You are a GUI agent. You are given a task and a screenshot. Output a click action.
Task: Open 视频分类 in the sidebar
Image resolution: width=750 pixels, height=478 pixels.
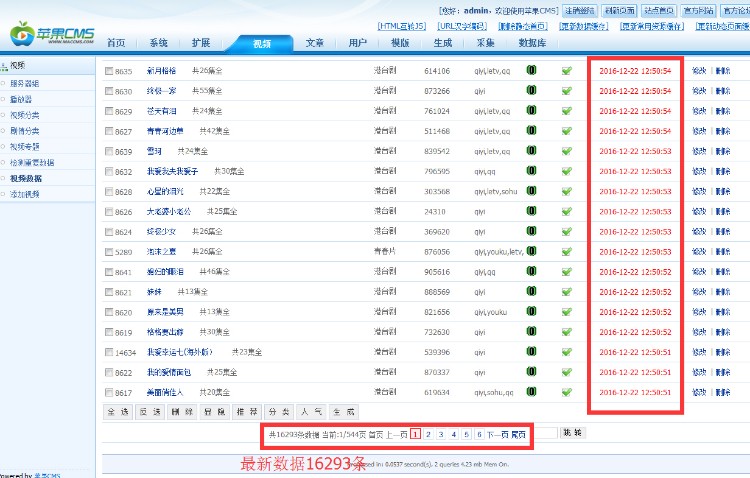click(24, 115)
